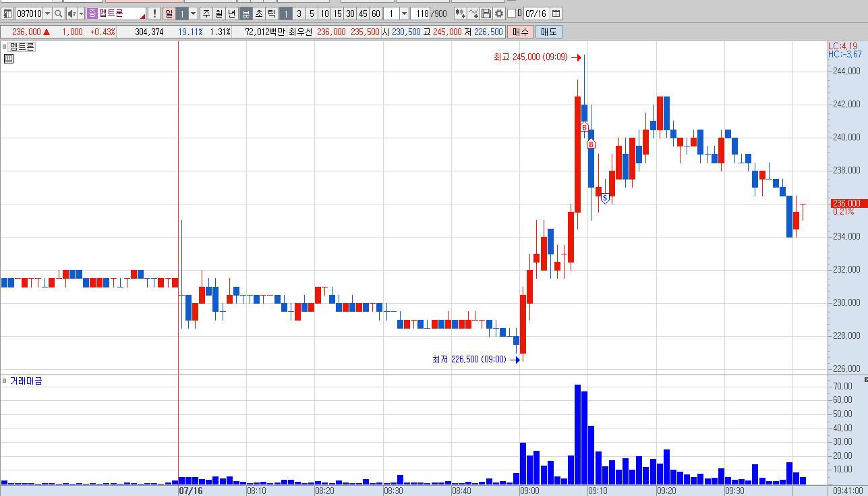Click the 07/16 date input field
This screenshot has height=496, width=868.
click(x=536, y=13)
